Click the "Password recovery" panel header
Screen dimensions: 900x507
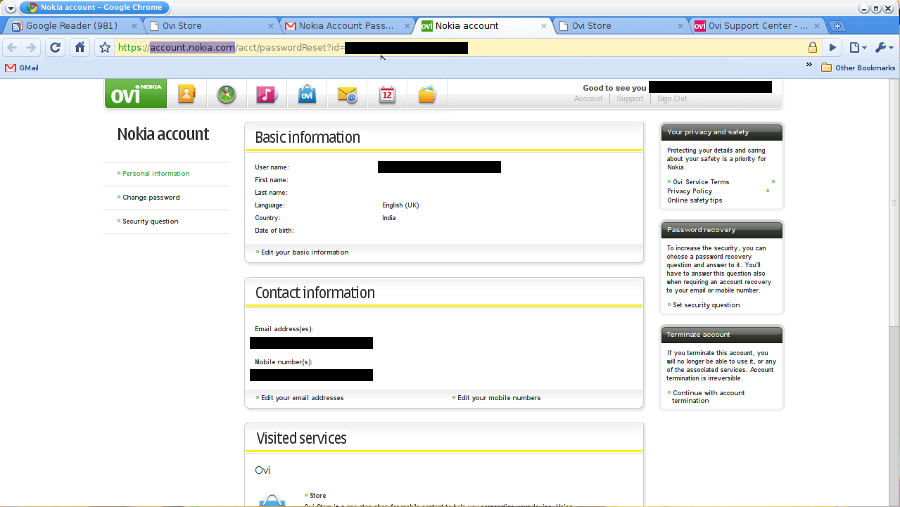coord(721,230)
